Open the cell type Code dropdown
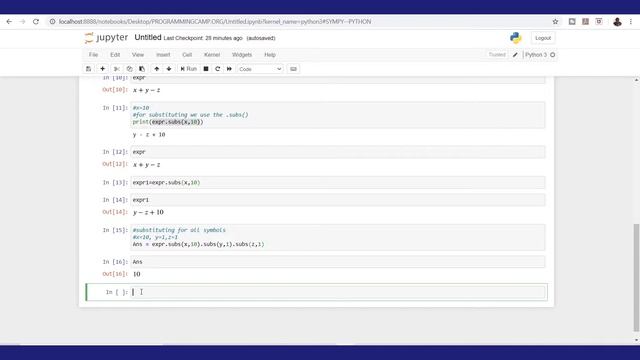640x360 pixels. coord(260,69)
